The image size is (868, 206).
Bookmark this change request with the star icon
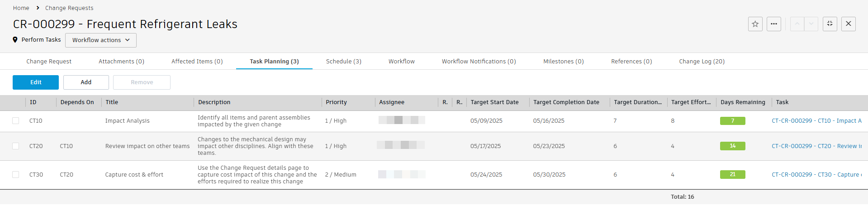tap(755, 24)
